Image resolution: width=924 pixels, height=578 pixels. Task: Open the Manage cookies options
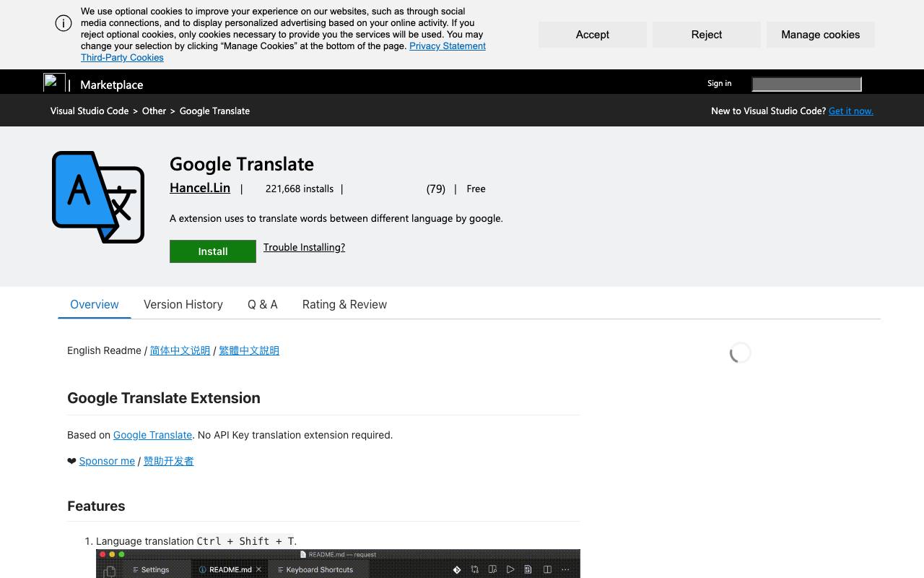click(821, 35)
